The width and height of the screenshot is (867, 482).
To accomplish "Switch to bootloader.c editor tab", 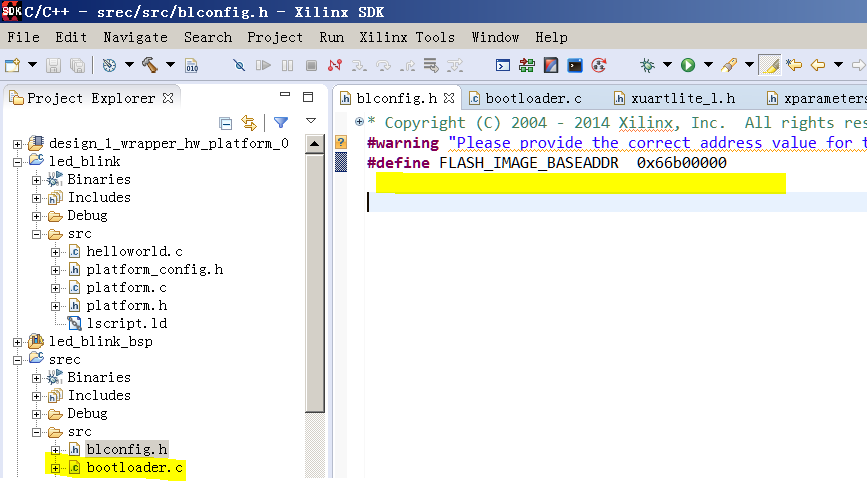I will tap(526, 98).
